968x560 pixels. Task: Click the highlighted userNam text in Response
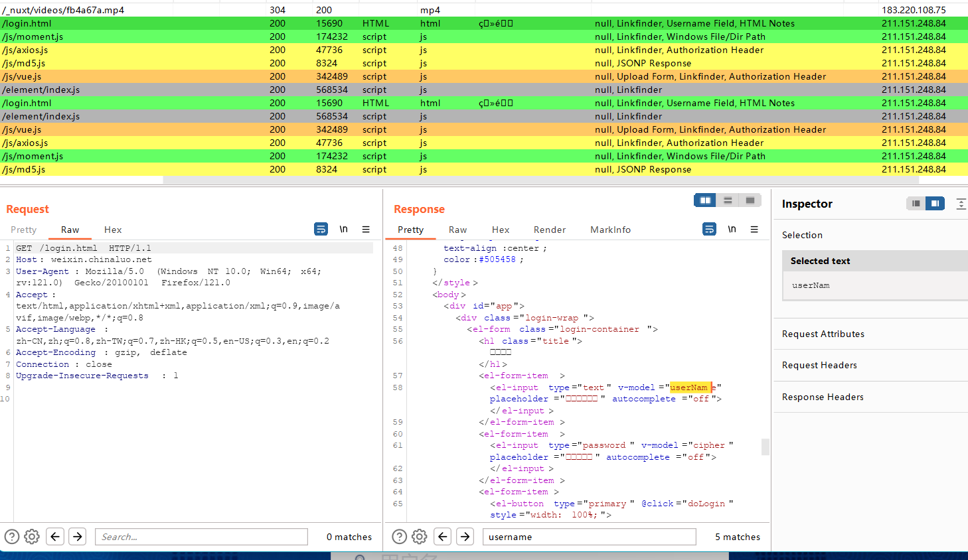(x=690, y=387)
